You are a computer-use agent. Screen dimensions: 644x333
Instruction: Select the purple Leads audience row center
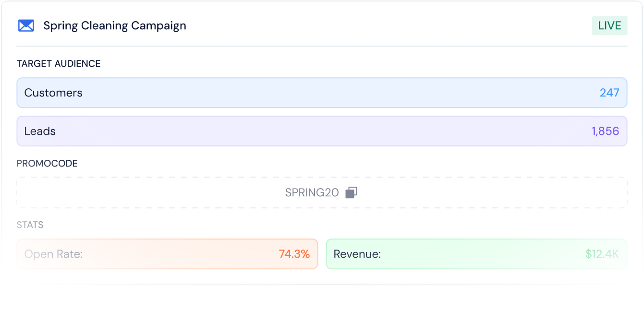(322, 131)
